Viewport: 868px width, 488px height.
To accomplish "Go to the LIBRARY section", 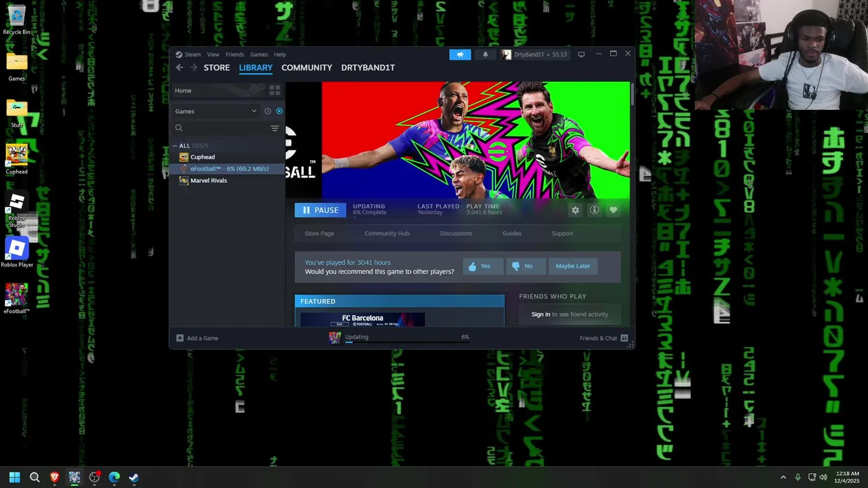I will point(256,68).
